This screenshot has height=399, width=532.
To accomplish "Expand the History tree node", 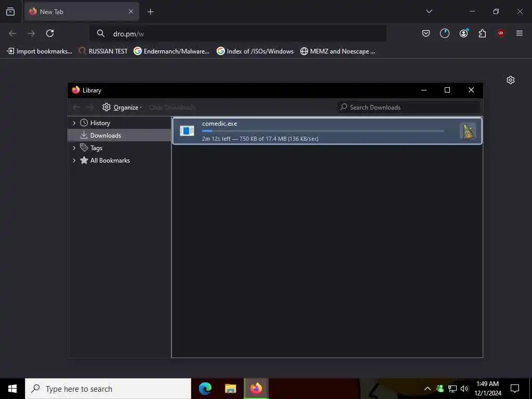I will (x=74, y=123).
